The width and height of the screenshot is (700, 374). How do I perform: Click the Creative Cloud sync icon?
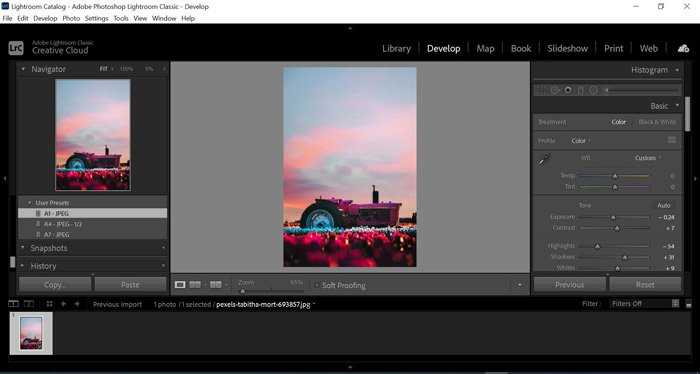[x=683, y=49]
